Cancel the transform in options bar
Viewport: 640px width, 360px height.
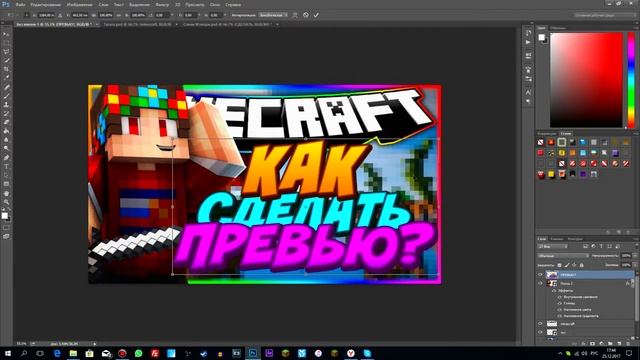point(306,15)
